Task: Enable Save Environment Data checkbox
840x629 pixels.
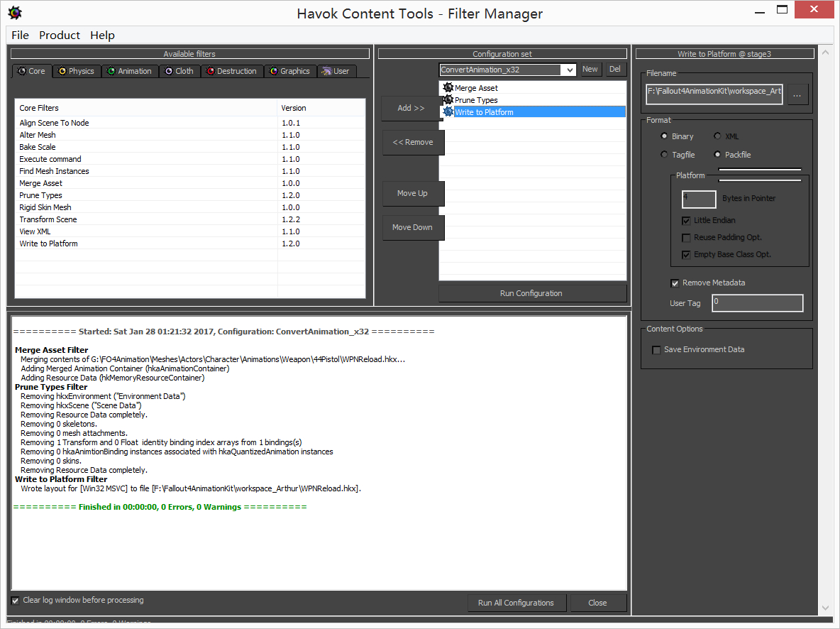Action: 656,349
